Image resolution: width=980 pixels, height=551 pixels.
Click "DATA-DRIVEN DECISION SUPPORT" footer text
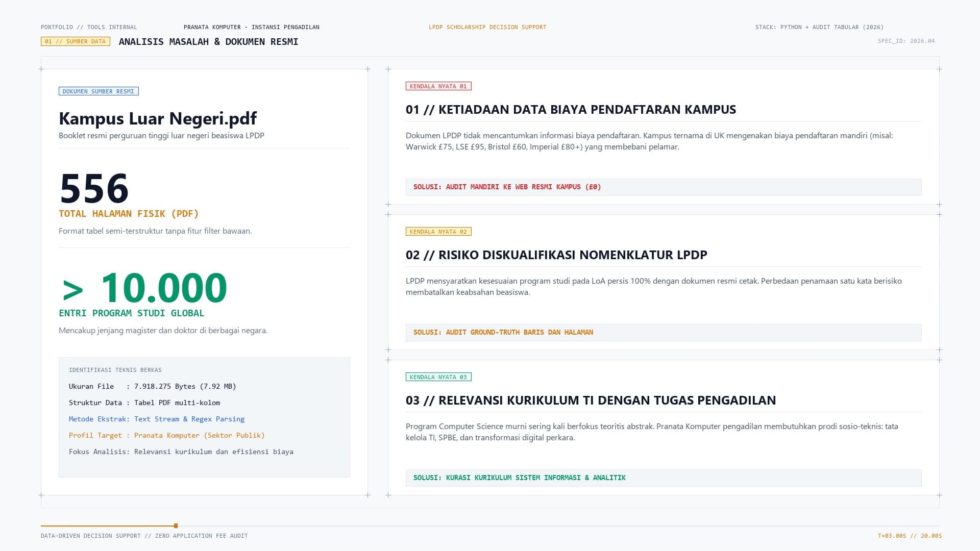pyautogui.click(x=91, y=536)
